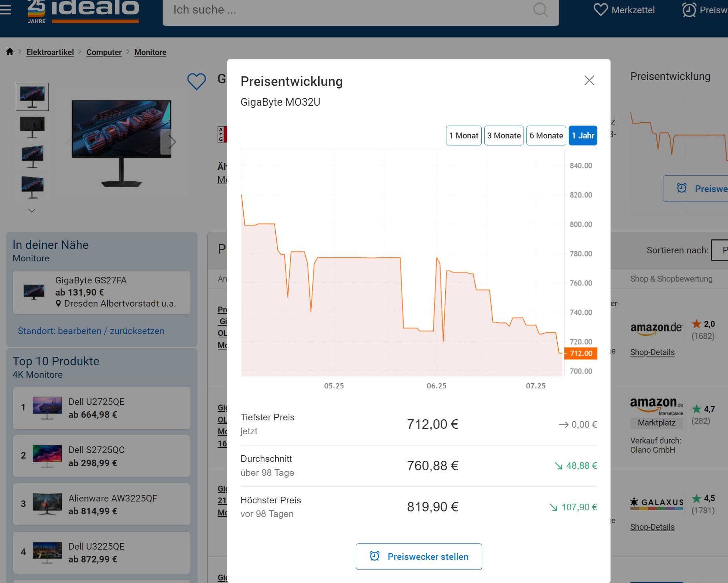Viewport: 728px width, 583px height.
Task: Click the 712.00 price marker on chart
Action: (581, 353)
